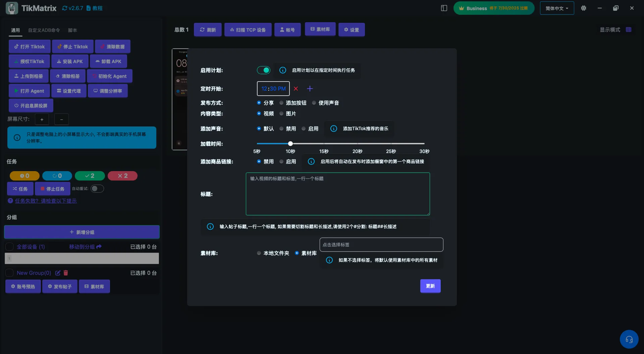Screen dimensions: 644x354
Task: Turn on the 自动重试 auto-retry switch
Action: pos(97,189)
